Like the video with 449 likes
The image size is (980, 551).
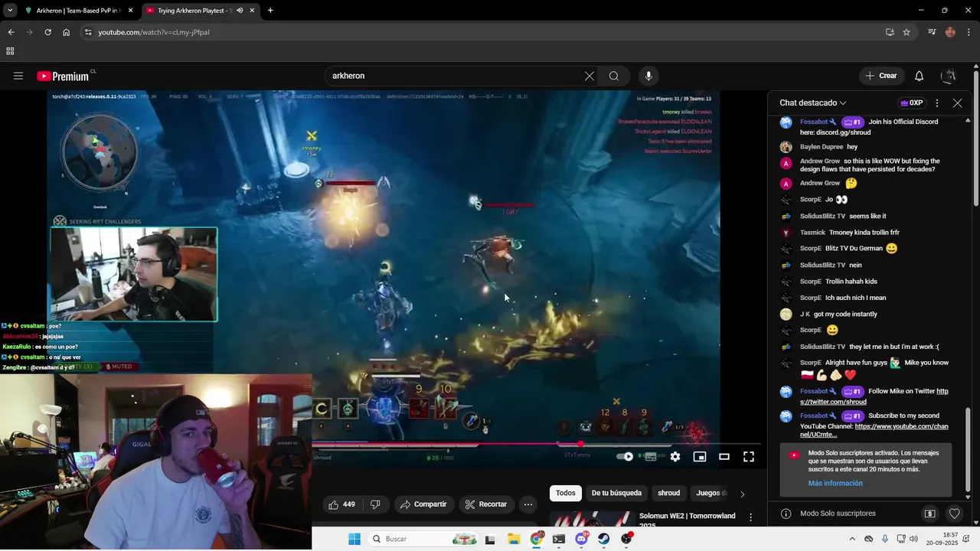[x=342, y=504]
